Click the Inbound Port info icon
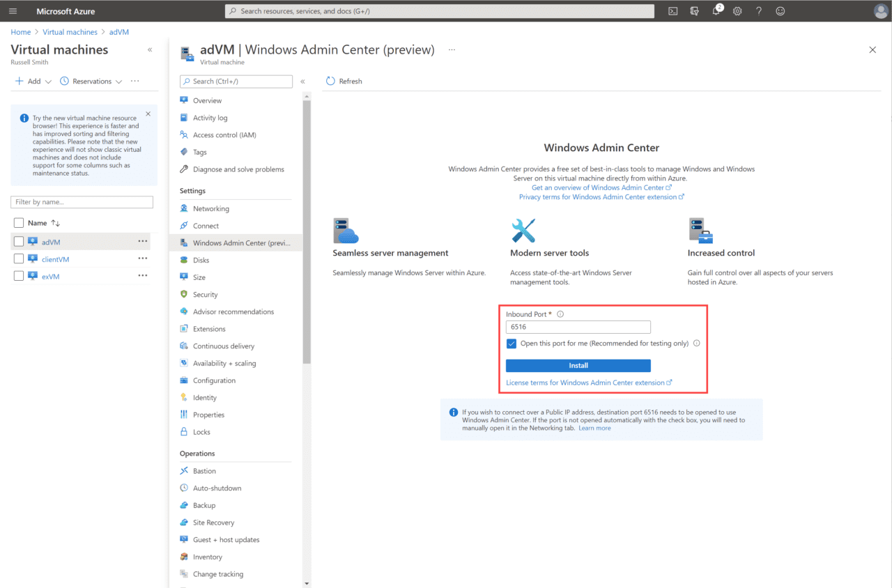The height and width of the screenshot is (588, 892). (x=560, y=314)
